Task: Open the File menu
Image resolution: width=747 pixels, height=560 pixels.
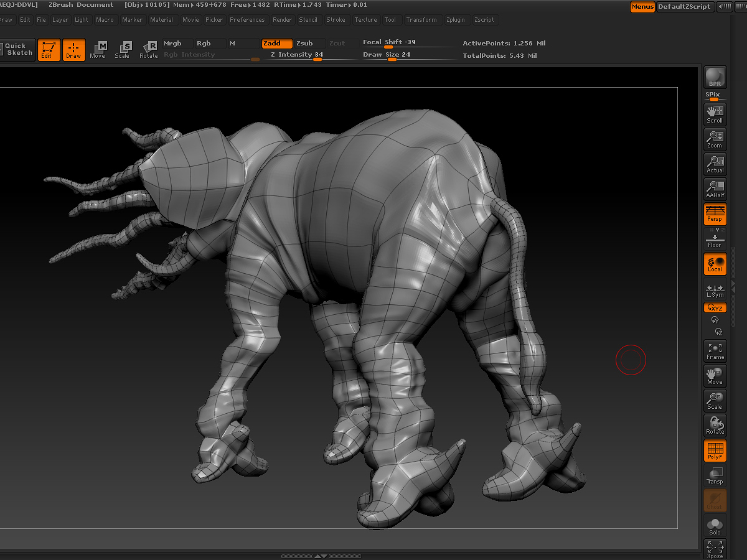Action: (x=41, y=20)
